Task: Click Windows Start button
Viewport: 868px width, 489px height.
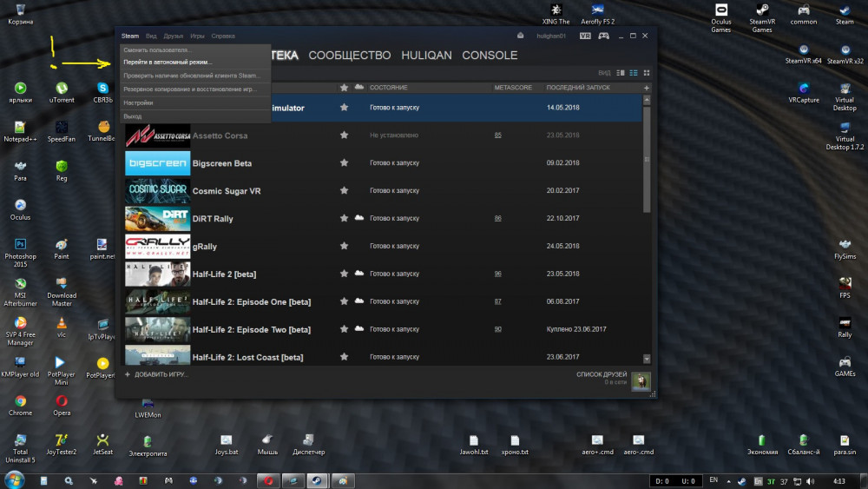Action: (x=14, y=480)
